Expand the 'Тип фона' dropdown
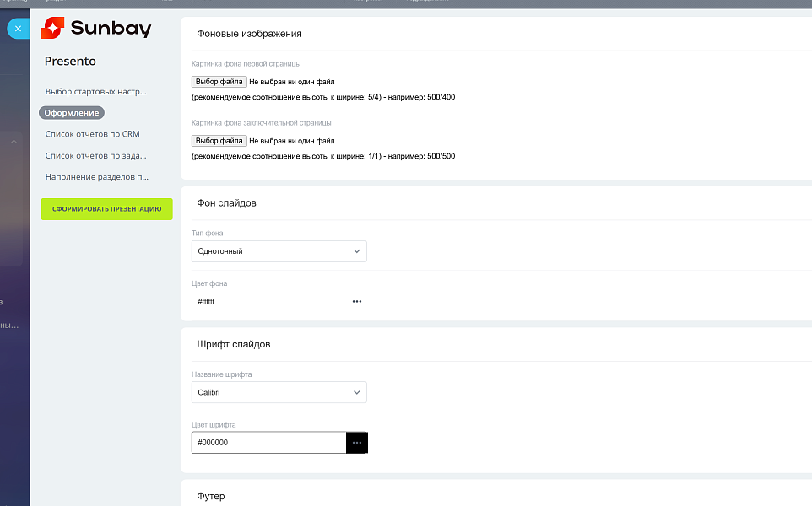 279,251
